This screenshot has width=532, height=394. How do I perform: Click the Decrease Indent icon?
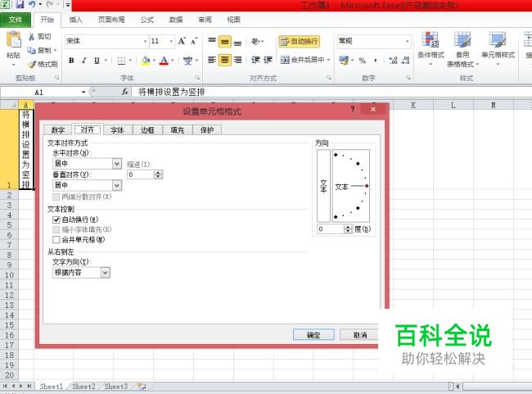click(x=255, y=60)
